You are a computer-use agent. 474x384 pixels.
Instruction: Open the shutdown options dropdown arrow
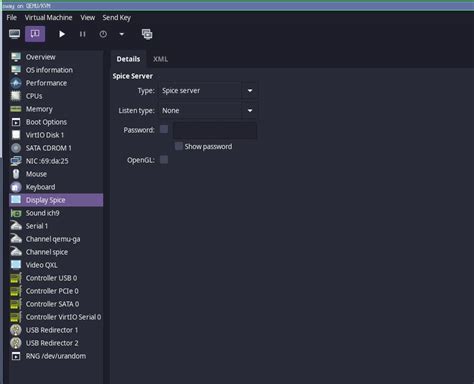click(122, 34)
